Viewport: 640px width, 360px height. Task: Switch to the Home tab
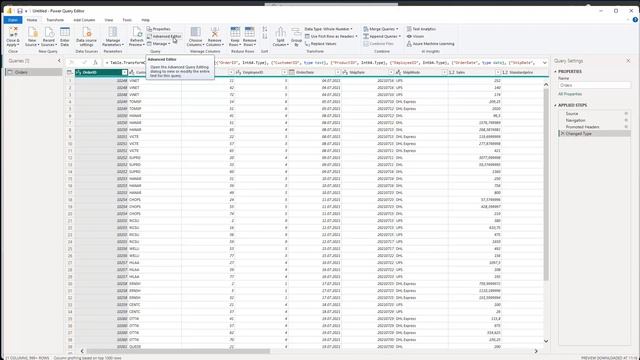coord(32,20)
